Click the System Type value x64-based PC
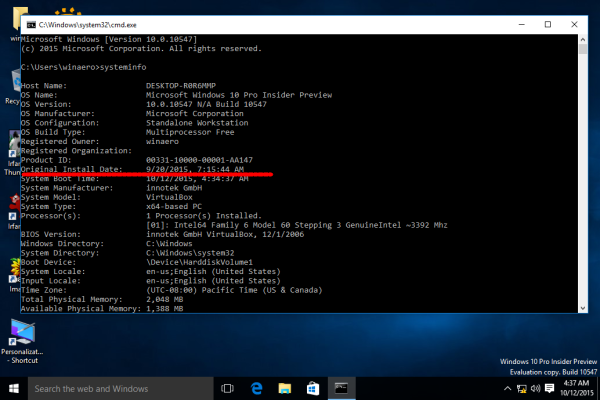This screenshot has height=400, width=600. pyautogui.click(x=174, y=206)
